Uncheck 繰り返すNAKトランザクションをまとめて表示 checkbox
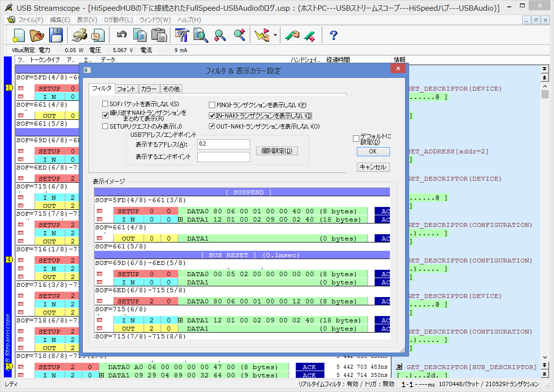554x392 pixels. coord(105,115)
